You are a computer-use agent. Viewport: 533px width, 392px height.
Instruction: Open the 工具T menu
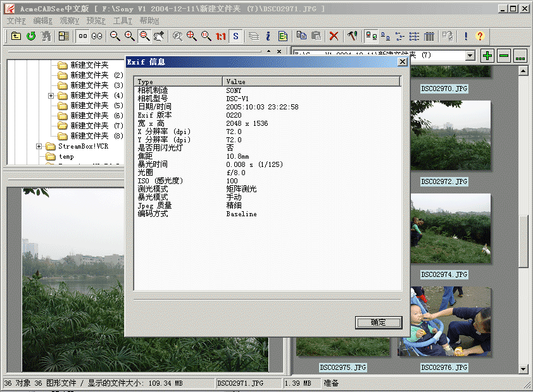(122, 21)
